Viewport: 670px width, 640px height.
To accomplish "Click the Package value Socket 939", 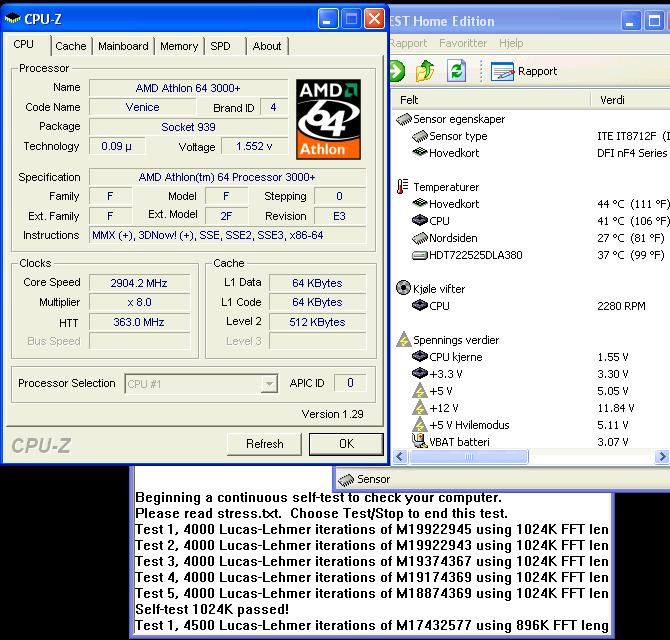I will click(x=188, y=127).
